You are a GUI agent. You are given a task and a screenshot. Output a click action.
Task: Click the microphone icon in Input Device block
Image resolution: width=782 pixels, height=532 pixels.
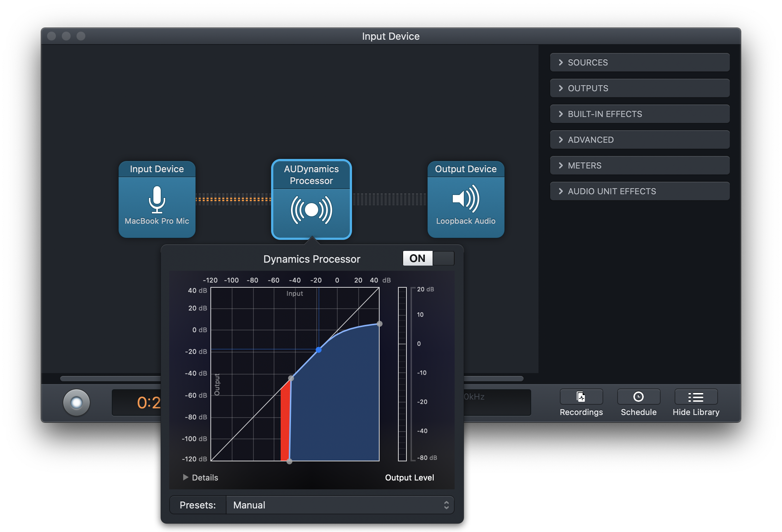[x=157, y=199]
